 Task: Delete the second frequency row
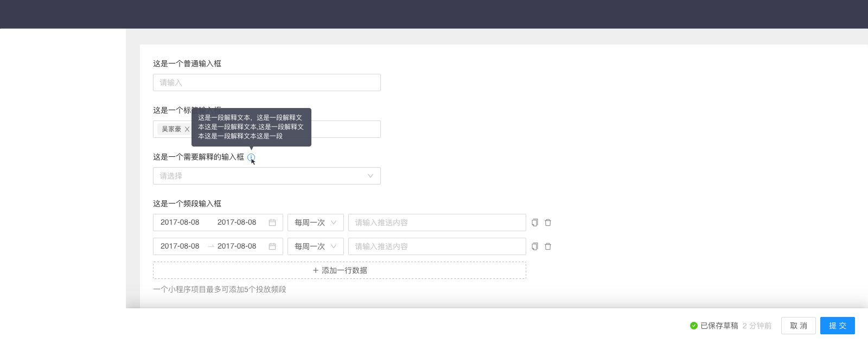(548, 246)
